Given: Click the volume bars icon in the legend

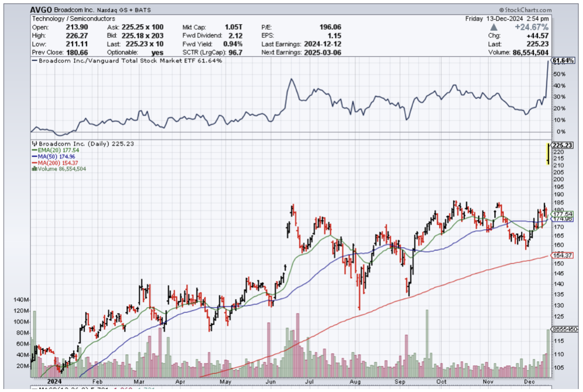Looking at the screenshot, I should (34, 169).
